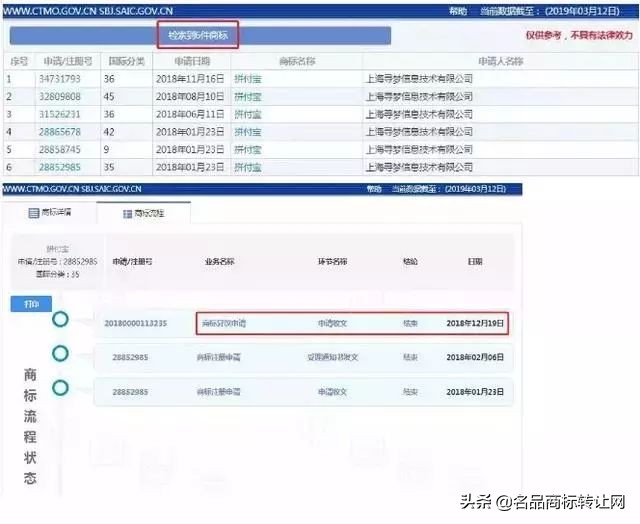
Task: Open 帮助 in the lower header bar
Action: [374, 189]
